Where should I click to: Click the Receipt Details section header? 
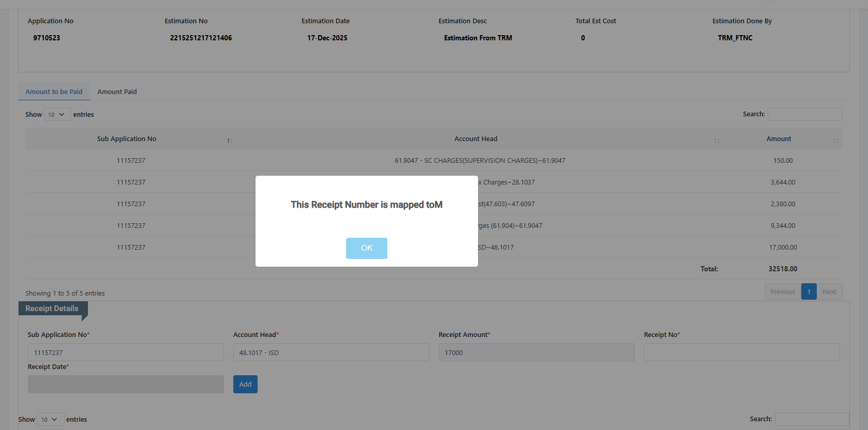52,309
